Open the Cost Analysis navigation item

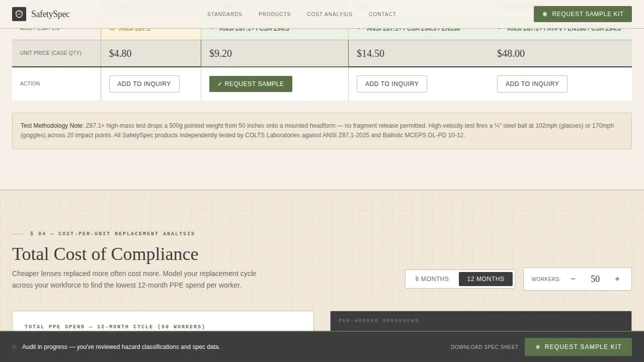330,14
